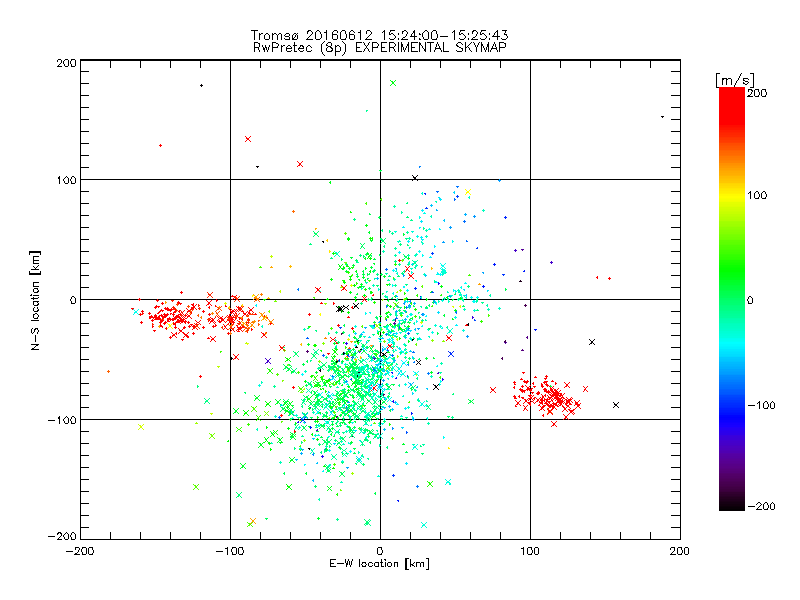Click the yellow cross marker in the lower-left quadrant
Image resolution: width=800 pixels, height=600 pixels.
141,427
